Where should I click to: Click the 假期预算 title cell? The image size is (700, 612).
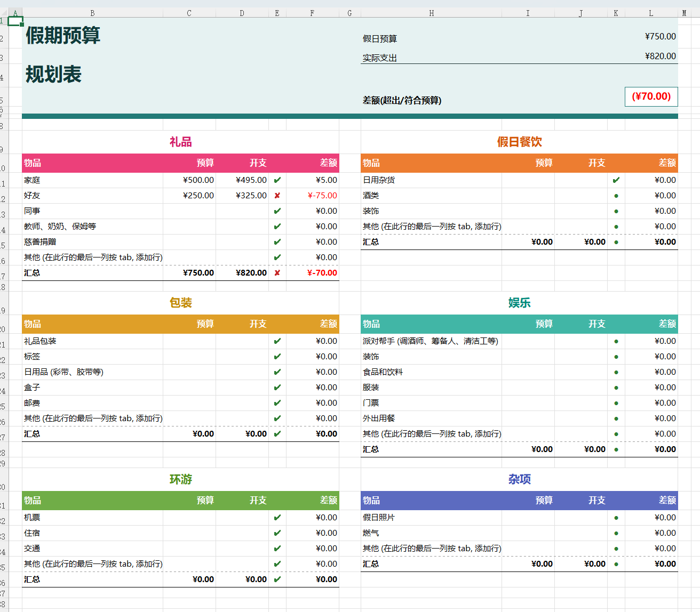[63, 36]
